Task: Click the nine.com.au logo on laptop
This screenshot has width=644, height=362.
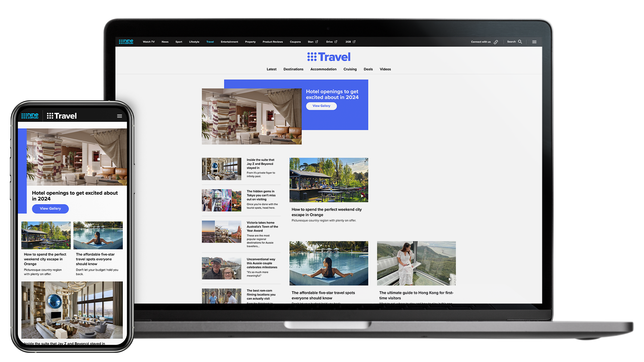Action: click(x=126, y=42)
